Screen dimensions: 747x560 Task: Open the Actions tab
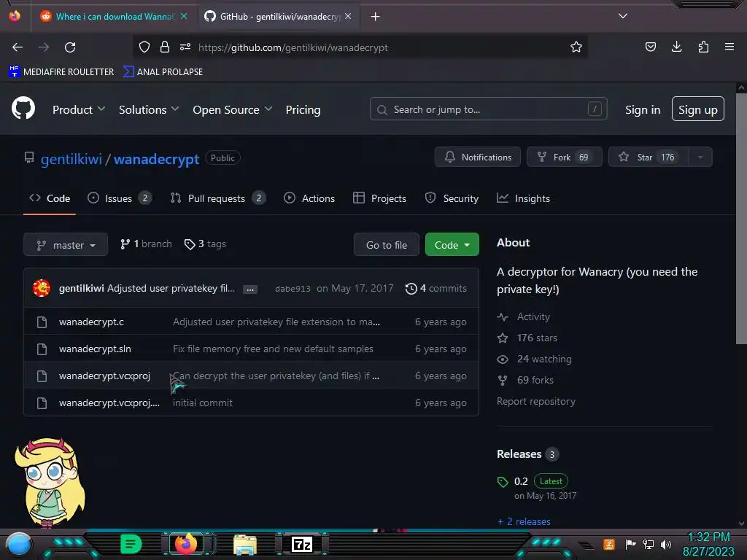309,198
